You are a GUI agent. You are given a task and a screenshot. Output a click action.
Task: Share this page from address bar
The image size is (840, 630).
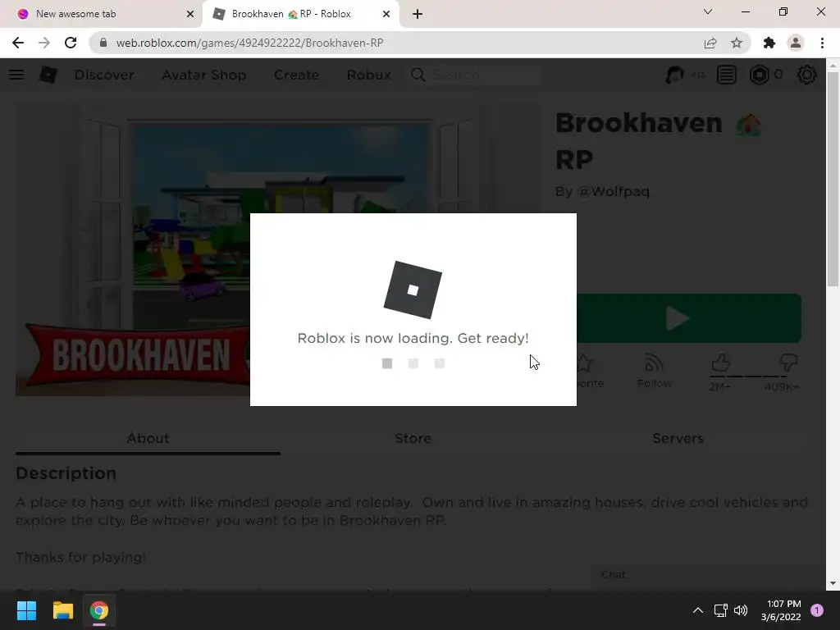coord(710,43)
